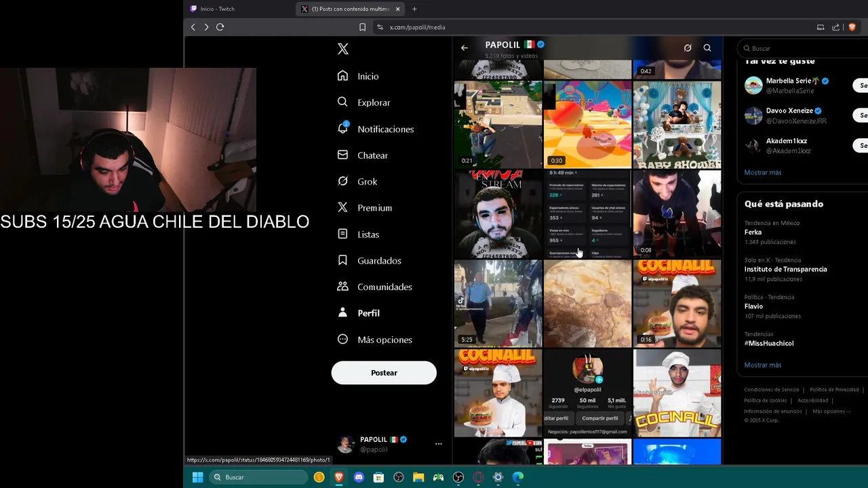868x488 pixels.
Task: Click the Grok icon in the profile header
Action: tap(688, 48)
